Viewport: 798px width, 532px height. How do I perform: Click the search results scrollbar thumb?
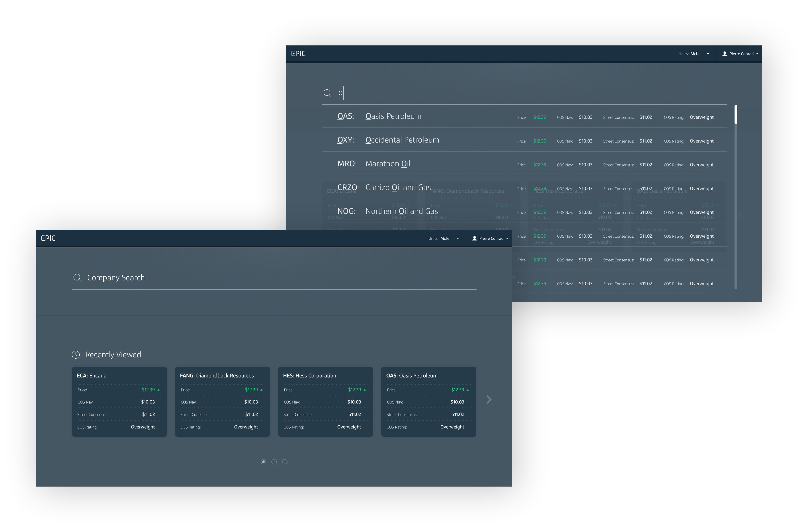[735, 114]
